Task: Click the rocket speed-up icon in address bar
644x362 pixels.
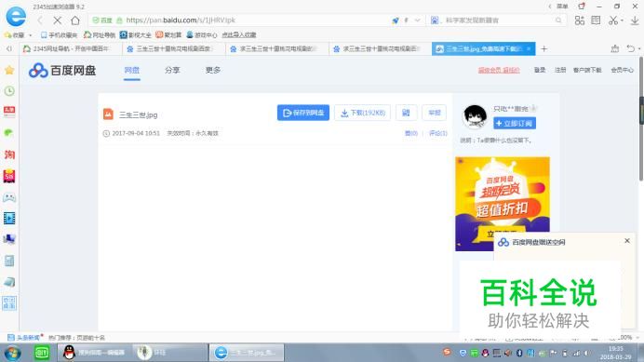Action: pyautogui.click(x=396, y=20)
